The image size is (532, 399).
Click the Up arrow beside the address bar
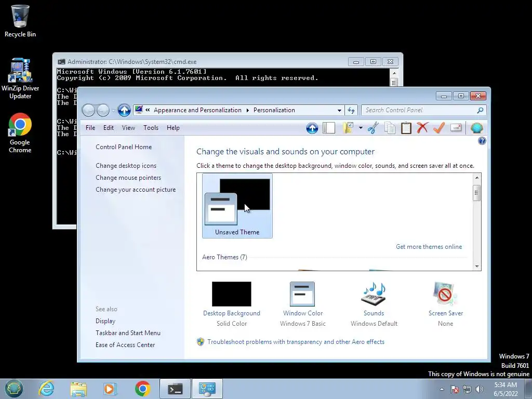124,110
